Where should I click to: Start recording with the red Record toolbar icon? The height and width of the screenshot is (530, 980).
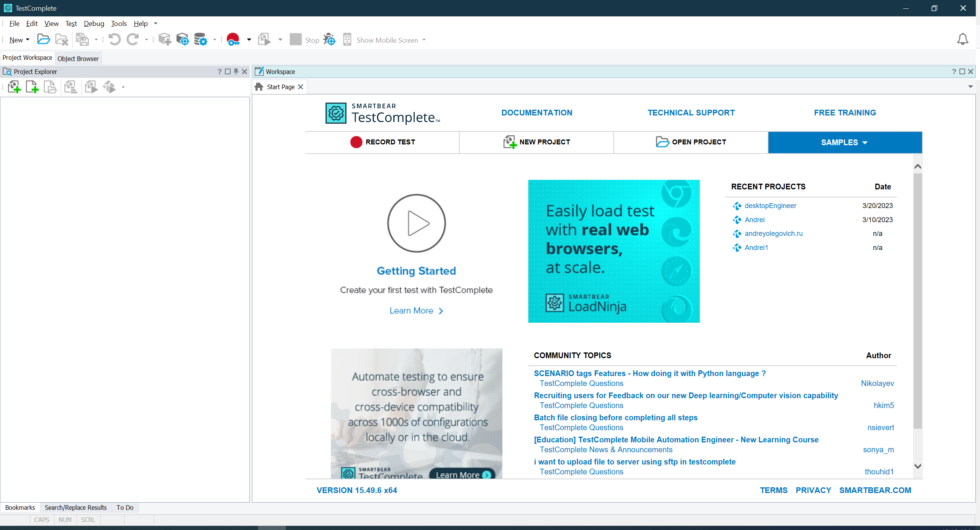click(x=233, y=40)
